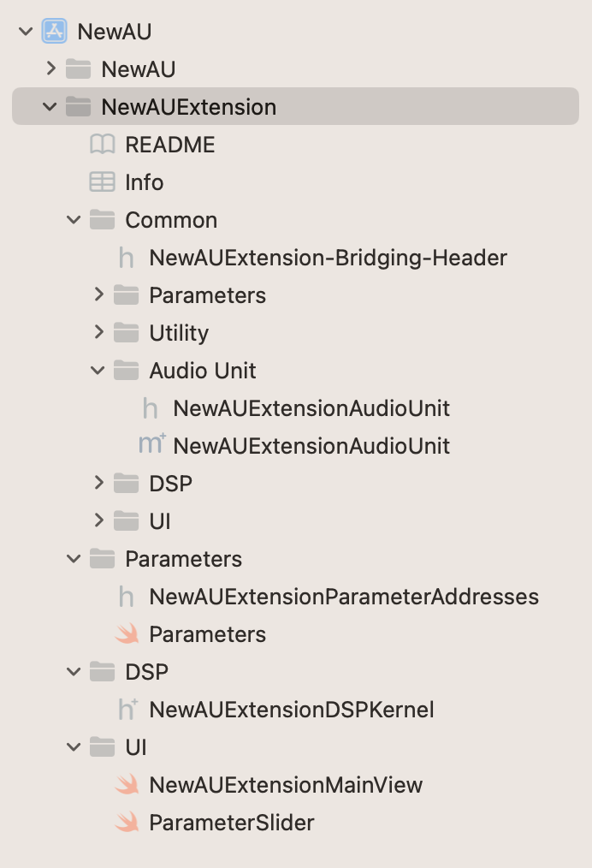The height and width of the screenshot is (868, 592).
Task: Click the folder icon next to Common
Action: pyautogui.click(x=103, y=219)
